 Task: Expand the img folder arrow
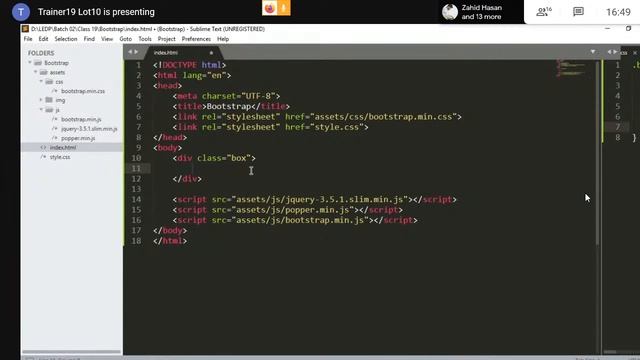pos(41,100)
